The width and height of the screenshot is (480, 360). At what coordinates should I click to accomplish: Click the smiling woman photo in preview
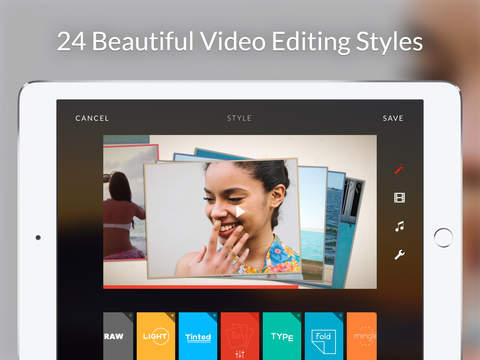223,218
